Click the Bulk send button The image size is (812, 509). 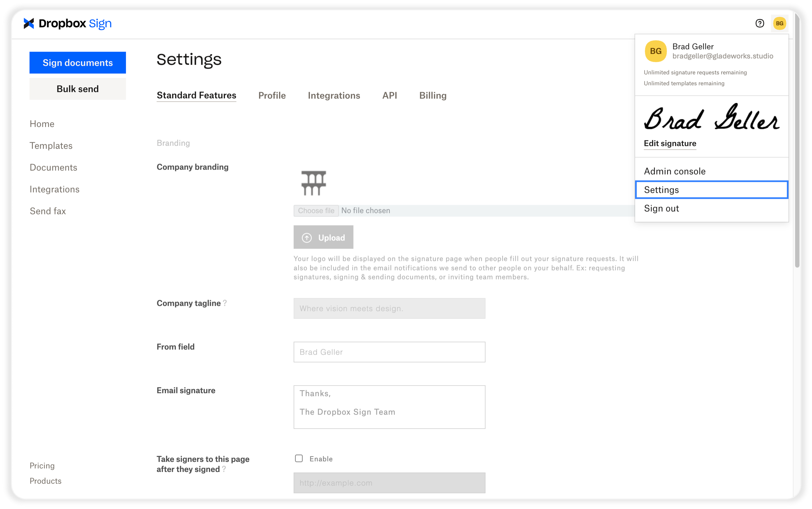click(x=77, y=89)
